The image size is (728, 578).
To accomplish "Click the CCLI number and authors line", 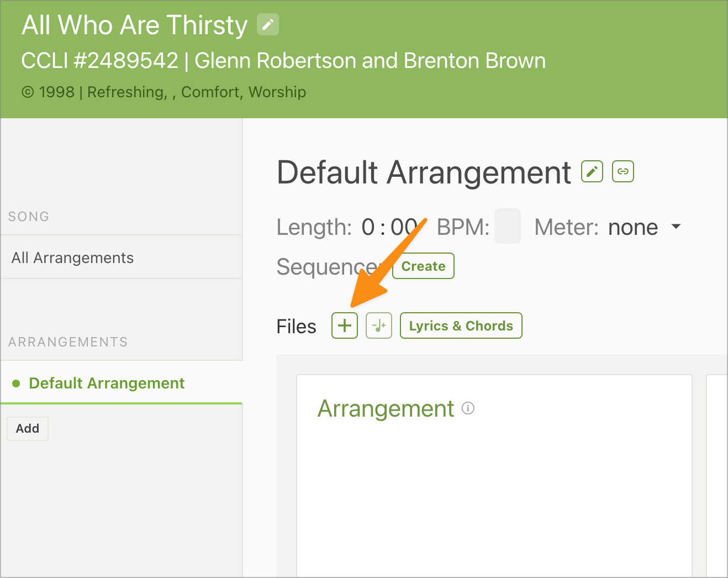I will [283, 61].
